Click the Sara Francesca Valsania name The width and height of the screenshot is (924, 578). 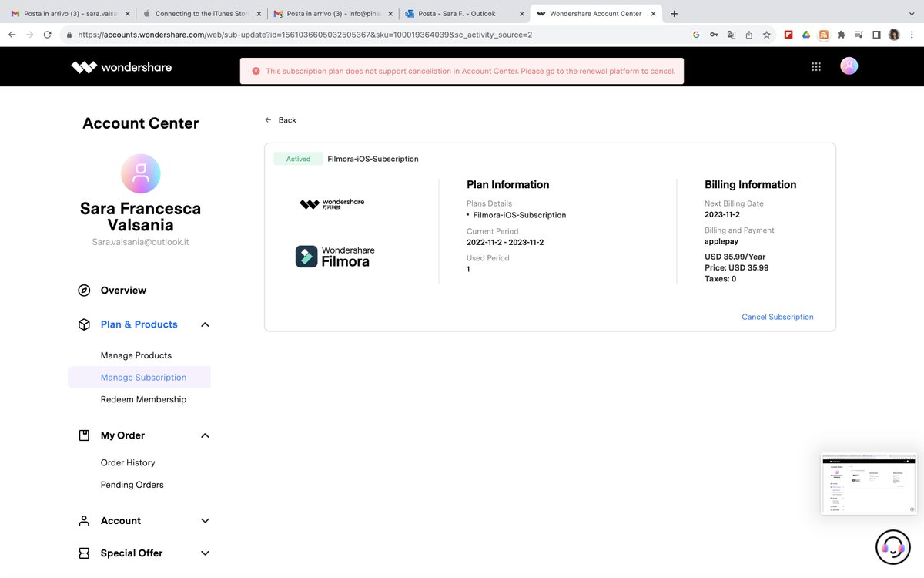click(x=140, y=217)
